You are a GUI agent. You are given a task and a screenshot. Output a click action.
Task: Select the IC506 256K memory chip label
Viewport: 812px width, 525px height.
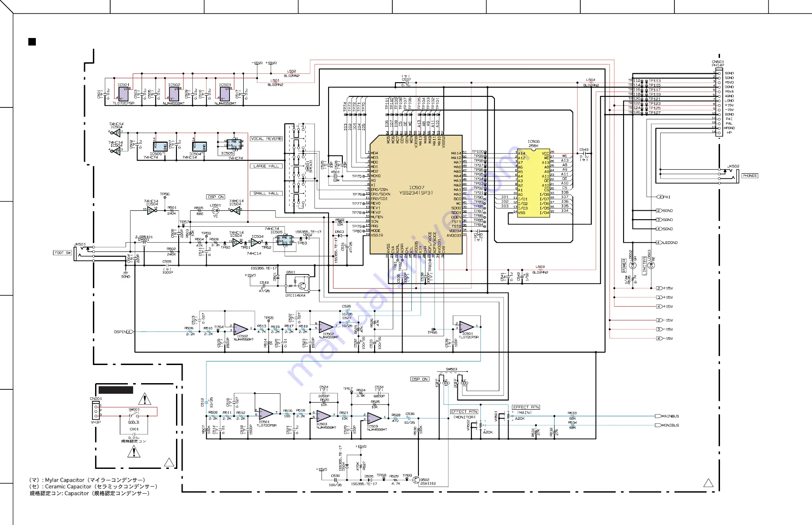tap(534, 144)
